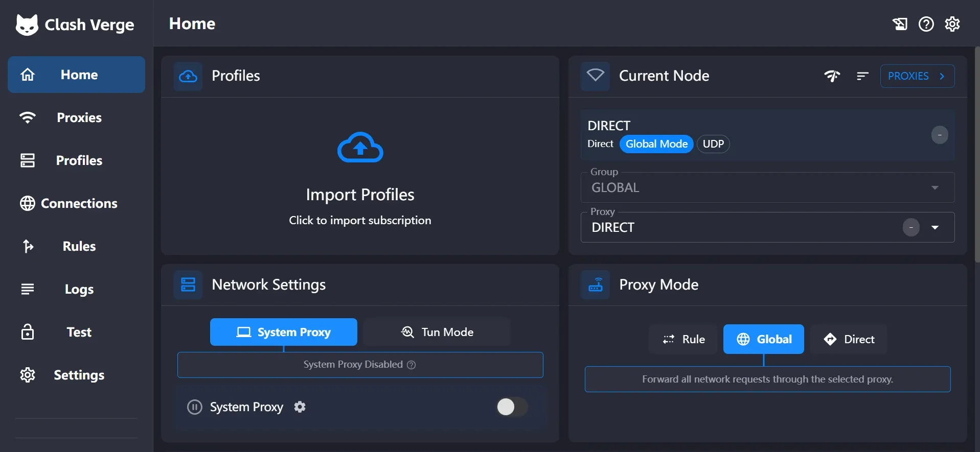Image resolution: width=980 pixels, height=452 pixels.
Task: Click the large Import Profiles cloud icon
Action: tap(360, 147)
